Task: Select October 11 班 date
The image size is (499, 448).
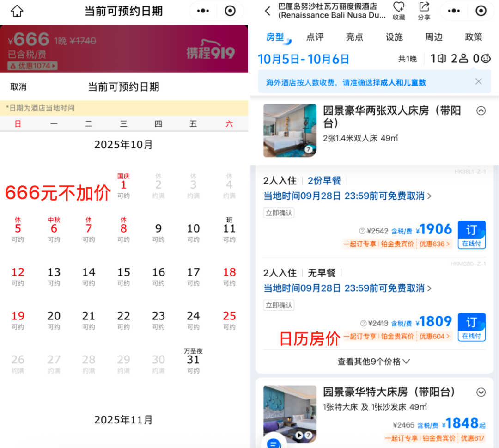Action: point(229,230)
